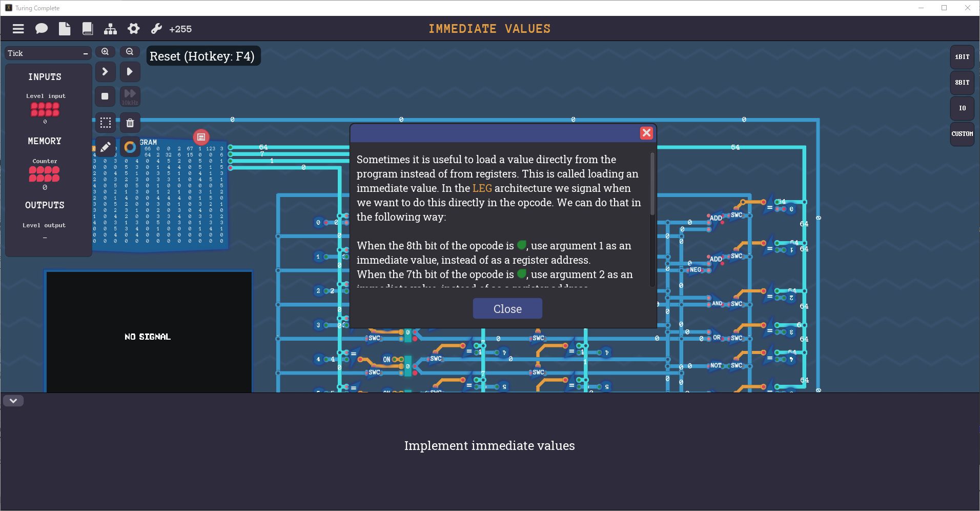This screenshot has width=980, height=511.
Task: Open the 8BIT components category
Action: [962, 83]
